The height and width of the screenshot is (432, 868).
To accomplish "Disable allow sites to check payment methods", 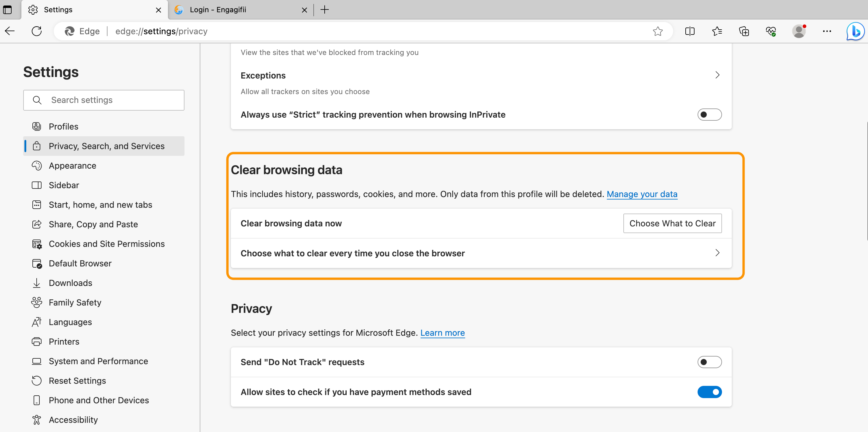I will coord(709,392).
